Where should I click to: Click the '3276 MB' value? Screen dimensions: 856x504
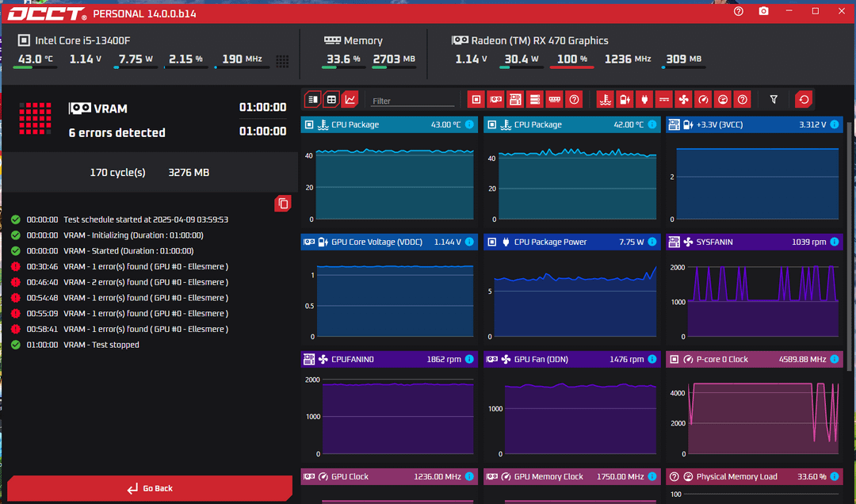[189, 173]
